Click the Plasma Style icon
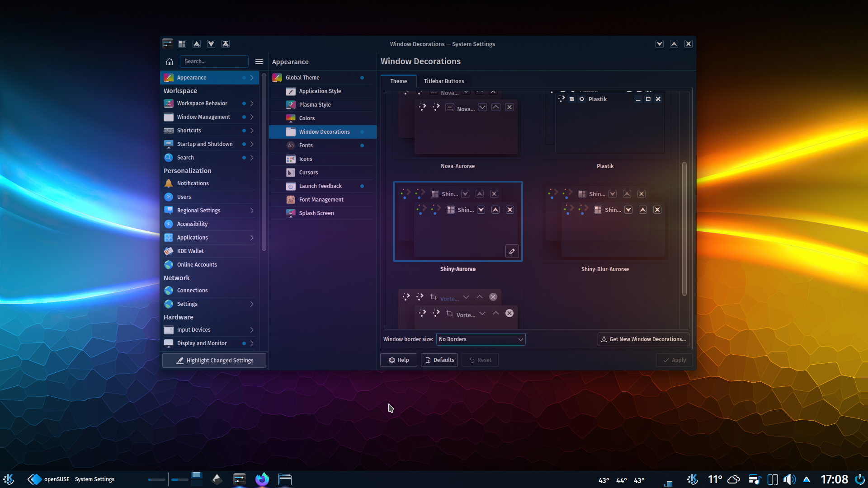868x488 pixels. click(x=291, y=105)
